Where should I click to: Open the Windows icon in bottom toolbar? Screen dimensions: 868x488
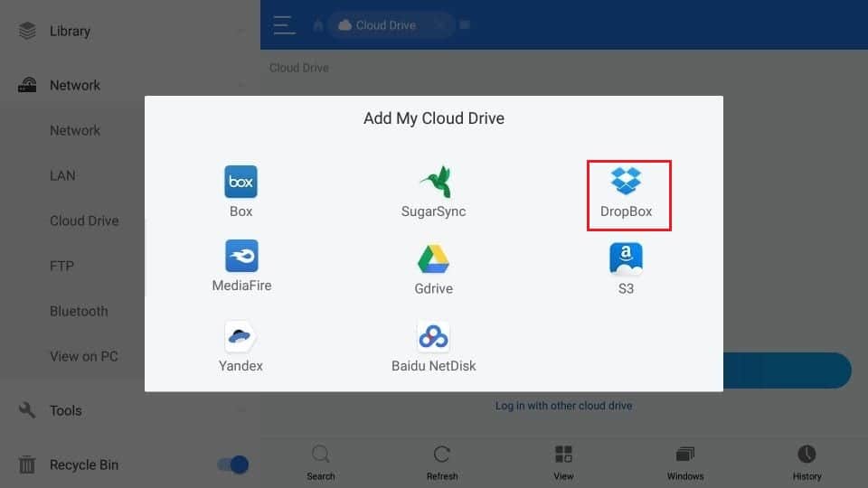pyautogui.click(x=685, y=455)
